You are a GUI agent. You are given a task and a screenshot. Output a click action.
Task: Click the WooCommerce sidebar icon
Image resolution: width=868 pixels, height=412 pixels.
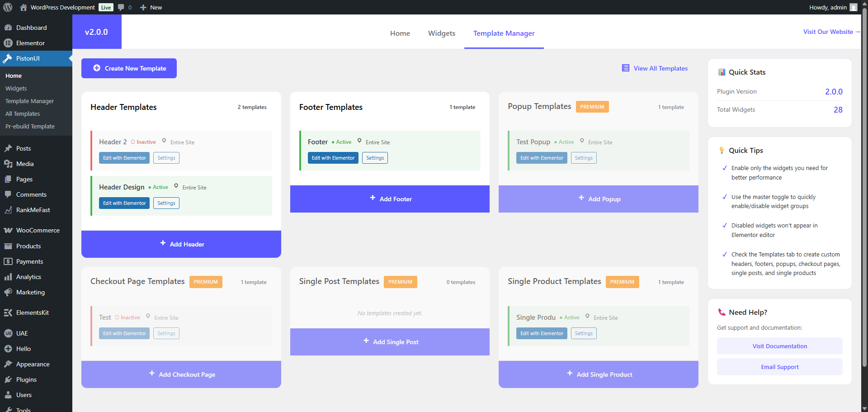click(x=8, y=230)
